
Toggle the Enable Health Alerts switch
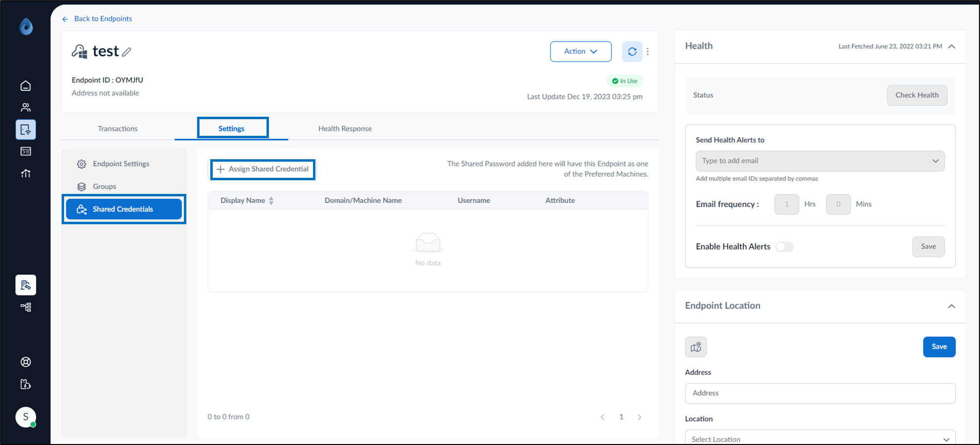(784, 247)
